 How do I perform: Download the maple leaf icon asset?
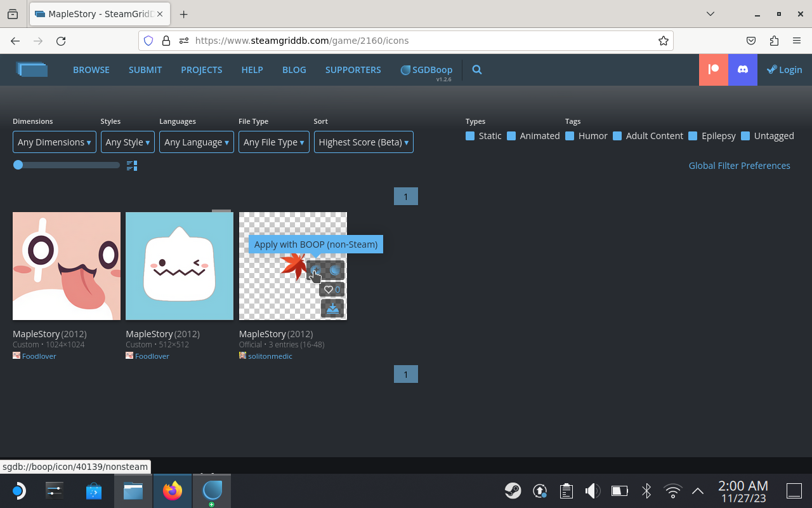coord(332,309)
